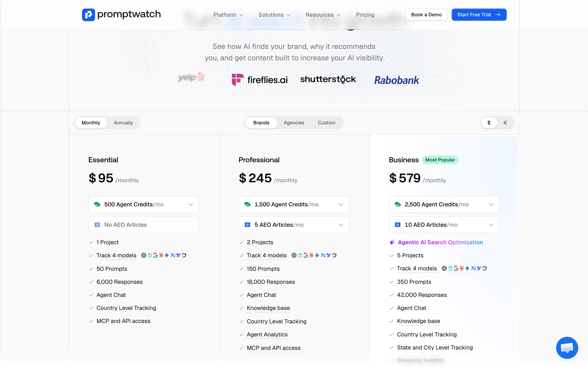Click the Rabobank logo

(x=396, y=80)
